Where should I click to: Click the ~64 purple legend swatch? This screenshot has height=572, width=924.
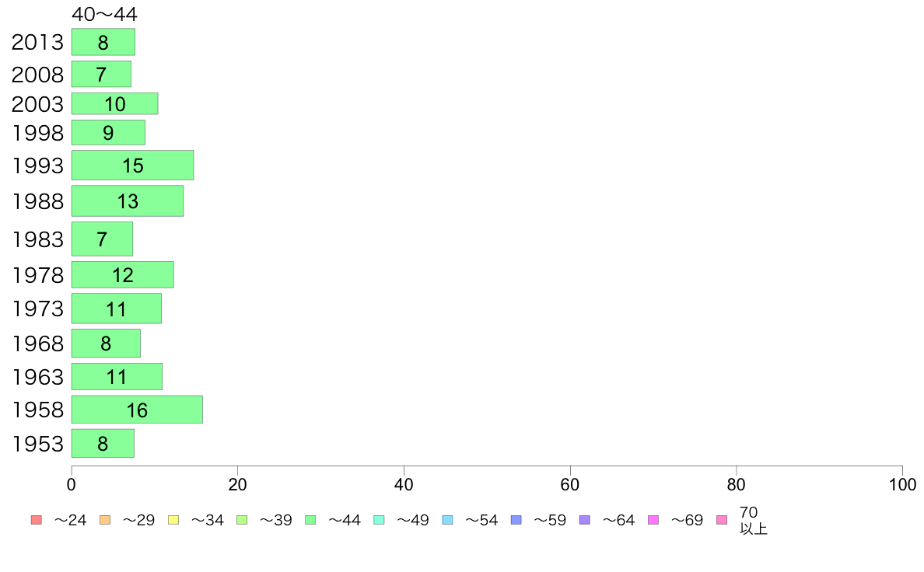(x=585, y=520)
